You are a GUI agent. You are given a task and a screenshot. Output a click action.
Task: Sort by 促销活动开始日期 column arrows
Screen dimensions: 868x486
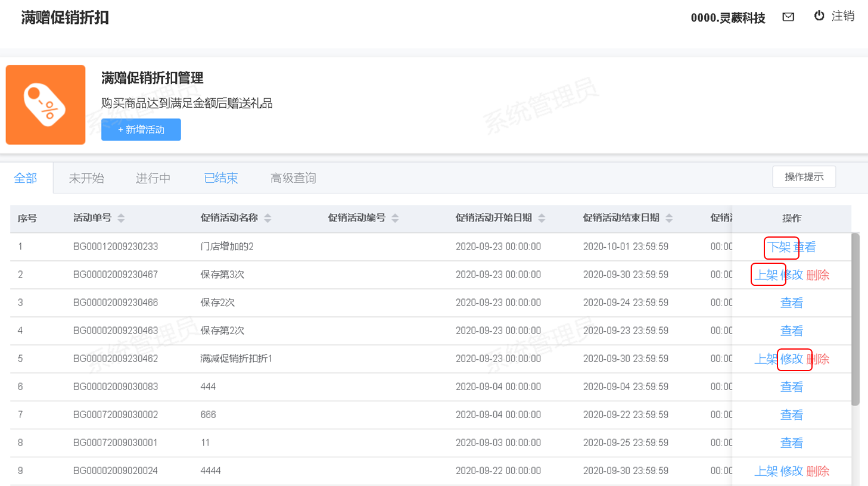[x=542, y=219]
